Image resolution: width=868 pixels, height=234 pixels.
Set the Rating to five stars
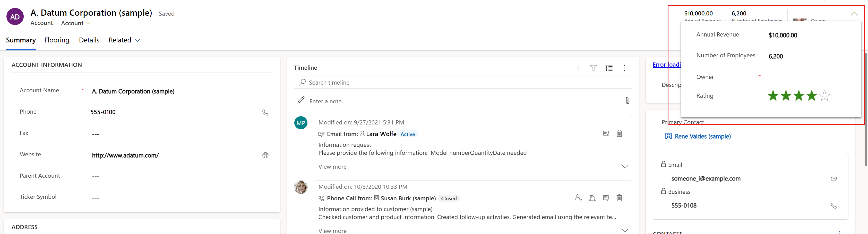click(x=824, y=96)
